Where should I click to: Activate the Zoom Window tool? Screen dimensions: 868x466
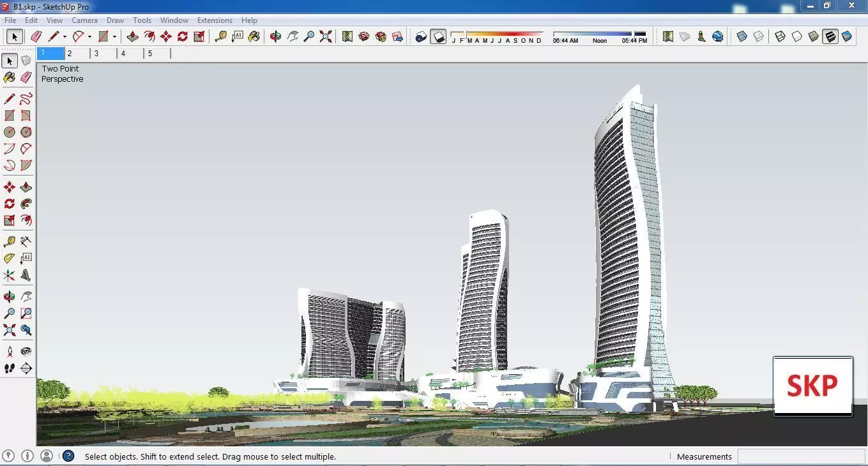(26, 313)
